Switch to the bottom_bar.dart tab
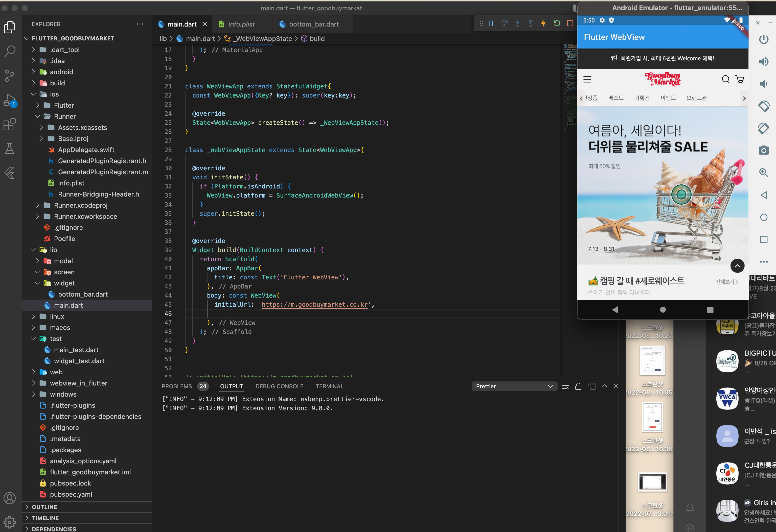Screen dimensions: 776x532 313,24
